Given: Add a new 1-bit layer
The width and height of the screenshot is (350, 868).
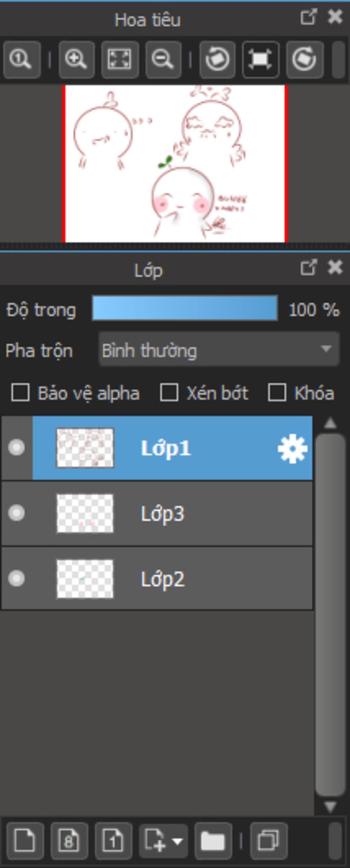Looking at the screenshot, I should click(x=113, y=841).
